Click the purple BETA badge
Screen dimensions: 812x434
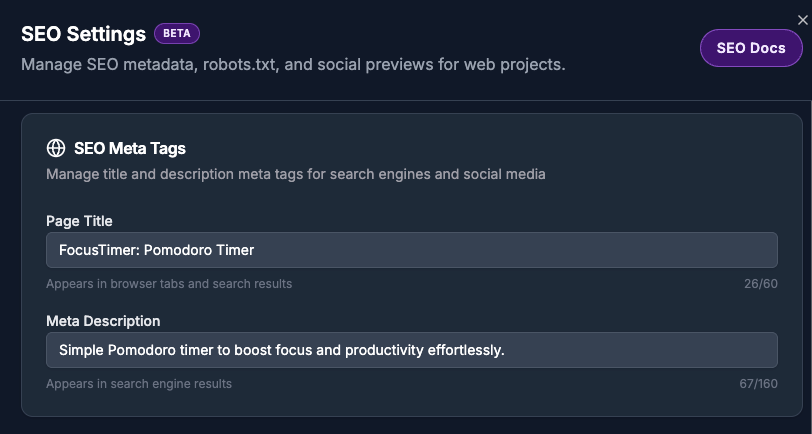(177, 33)
